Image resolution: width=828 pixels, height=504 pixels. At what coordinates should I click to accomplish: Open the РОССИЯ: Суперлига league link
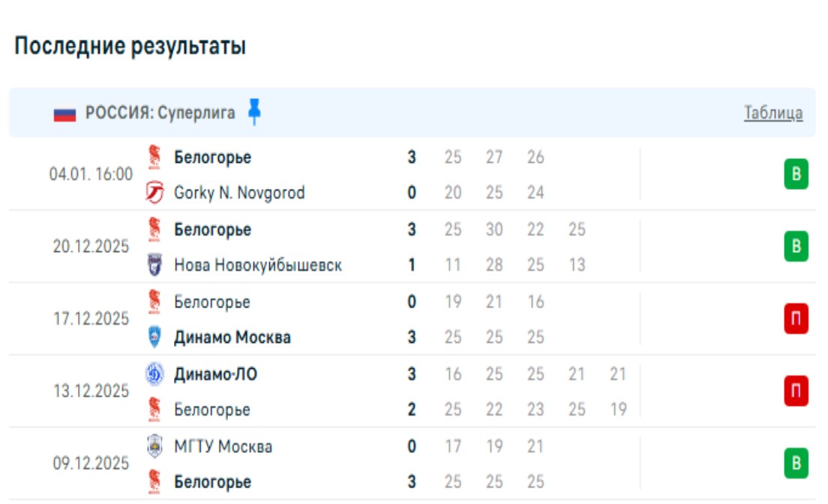(x=160, y=113)
